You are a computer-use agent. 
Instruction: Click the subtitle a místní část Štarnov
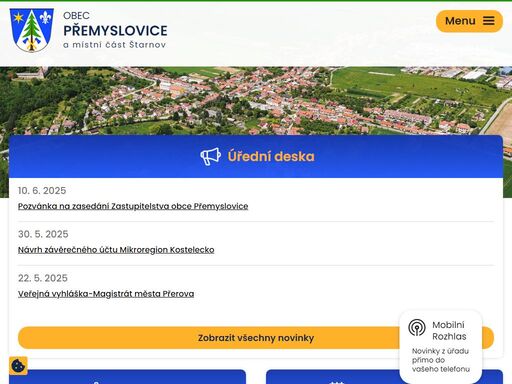click(114, 45)
